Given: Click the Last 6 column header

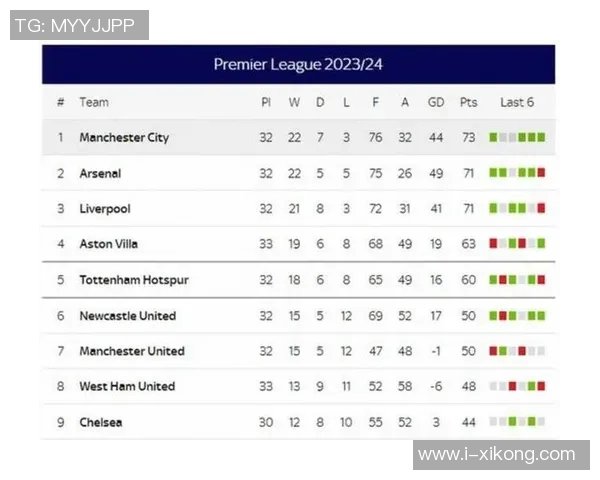Looking at the screenshot, I should [517, 102].
